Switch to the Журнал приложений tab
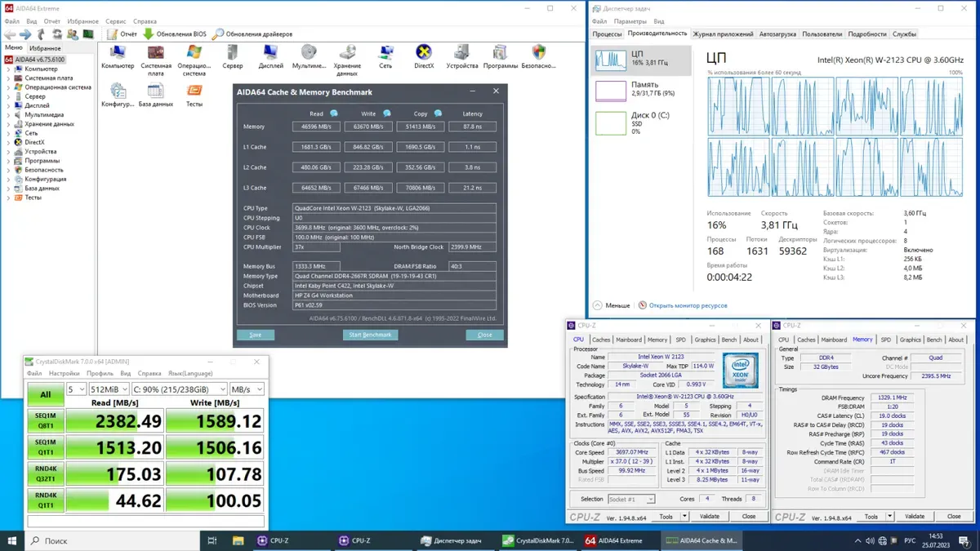This screenshot has width=980, height=551. [x=723, y=34]
